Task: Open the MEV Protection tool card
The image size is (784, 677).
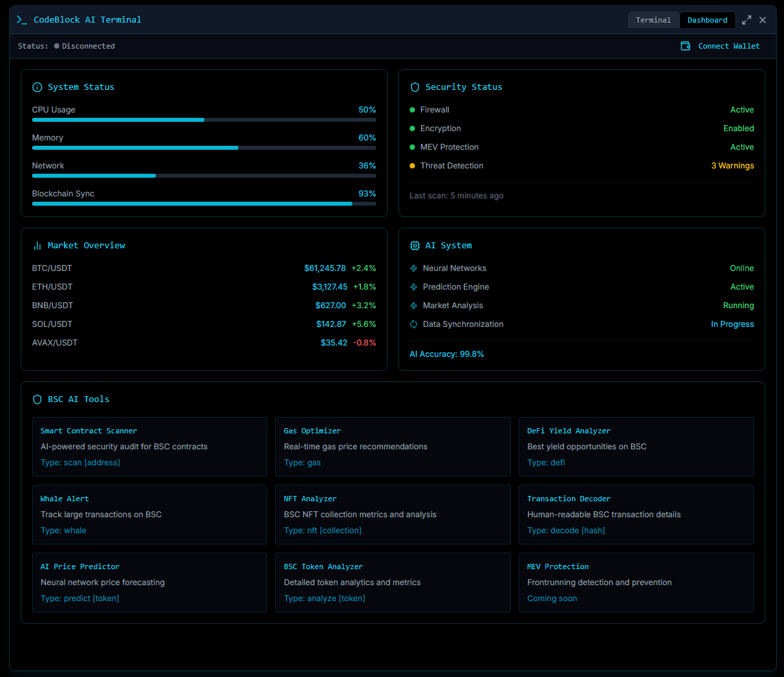Action: 636,582
